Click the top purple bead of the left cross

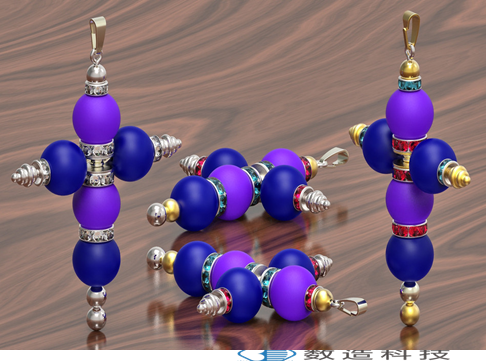[96, 119]
